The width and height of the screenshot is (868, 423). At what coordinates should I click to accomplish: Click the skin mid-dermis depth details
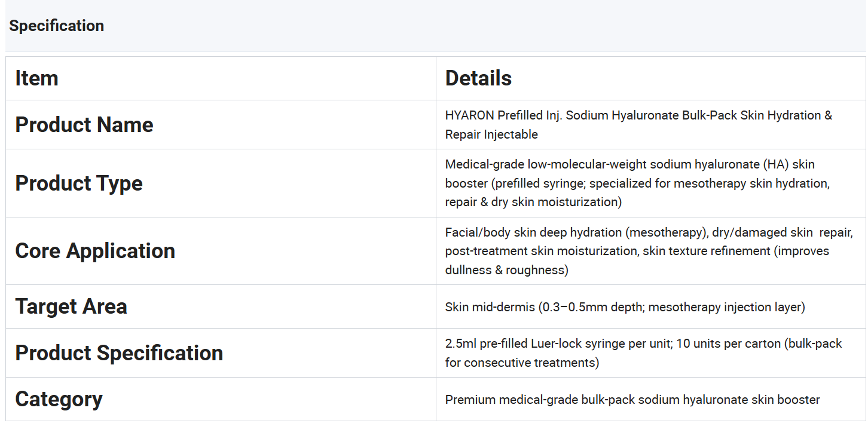tap(625, 307)
